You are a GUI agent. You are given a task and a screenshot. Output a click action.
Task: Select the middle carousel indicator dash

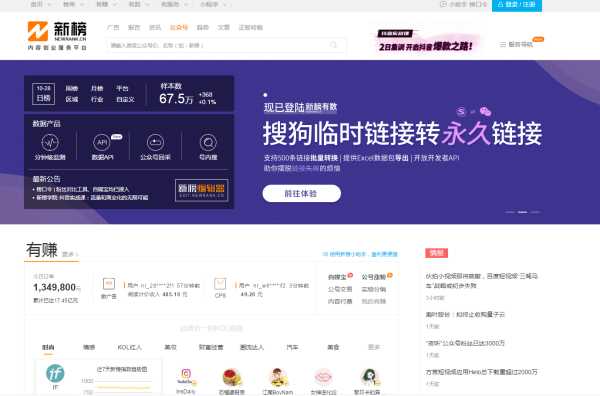point(522,212)
